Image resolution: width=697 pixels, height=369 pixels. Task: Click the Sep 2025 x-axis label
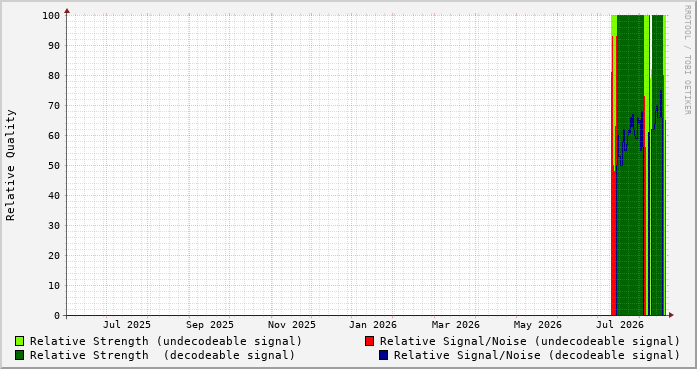pos(209,325)
